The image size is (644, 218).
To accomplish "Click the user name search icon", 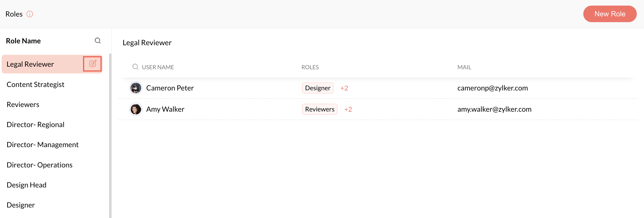I will [135, 67].
